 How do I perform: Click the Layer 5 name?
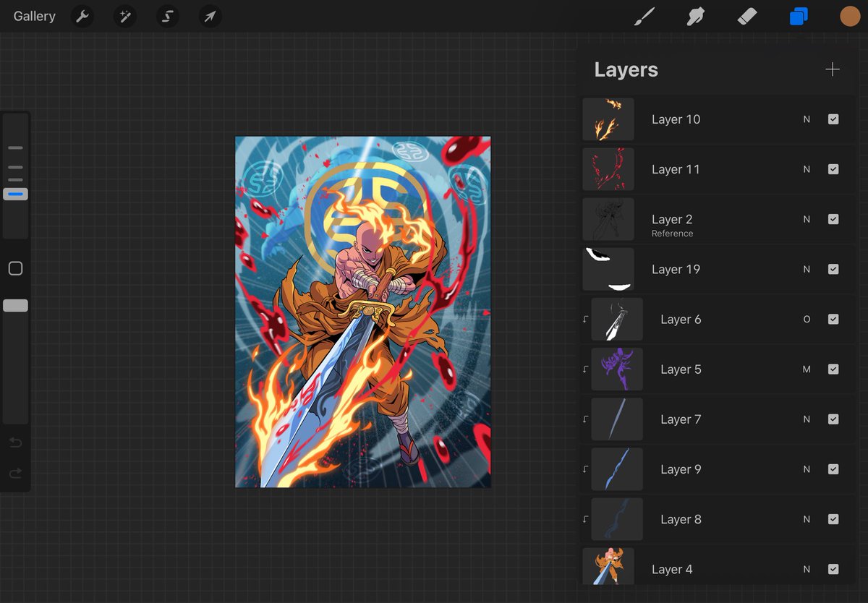(681, 369)
